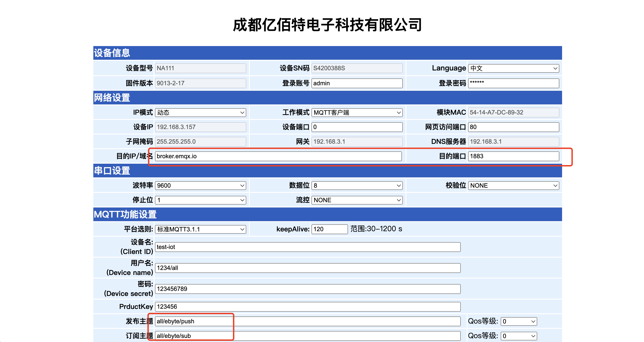Click the 订阅主题 field with all/ebyte/sub
The height and width of the screenshot is (342, 644).
pyautogui.click(x=307, y=336)
